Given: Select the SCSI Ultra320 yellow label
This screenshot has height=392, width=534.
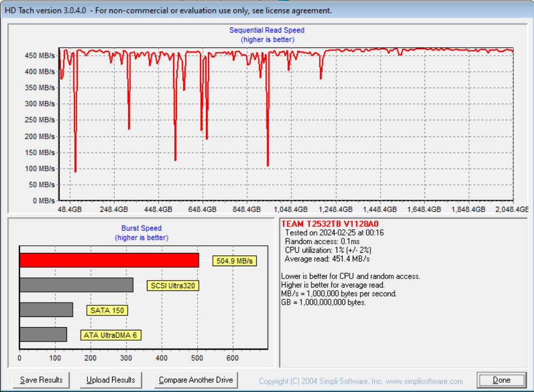Looking at the screenshot, I should [x=173, y=286].
